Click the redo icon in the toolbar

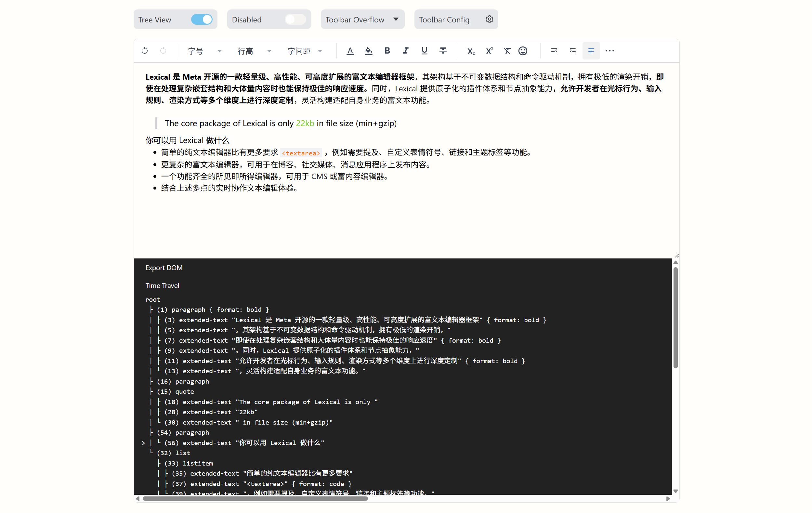pos(163,51)
